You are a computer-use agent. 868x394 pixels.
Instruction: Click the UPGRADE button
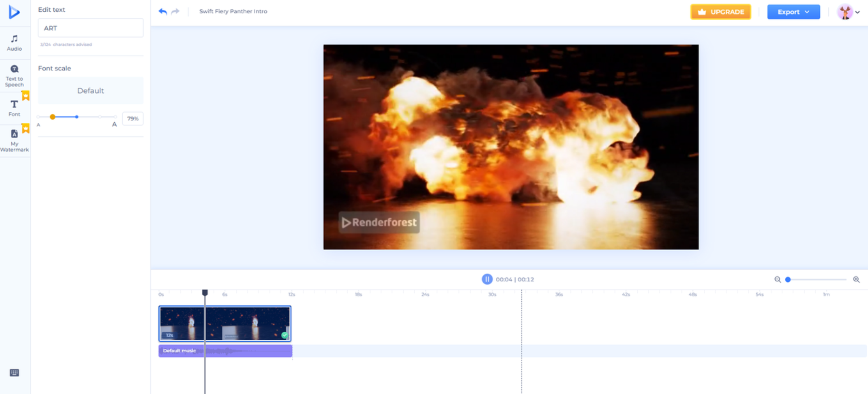(x=721, y=12)
